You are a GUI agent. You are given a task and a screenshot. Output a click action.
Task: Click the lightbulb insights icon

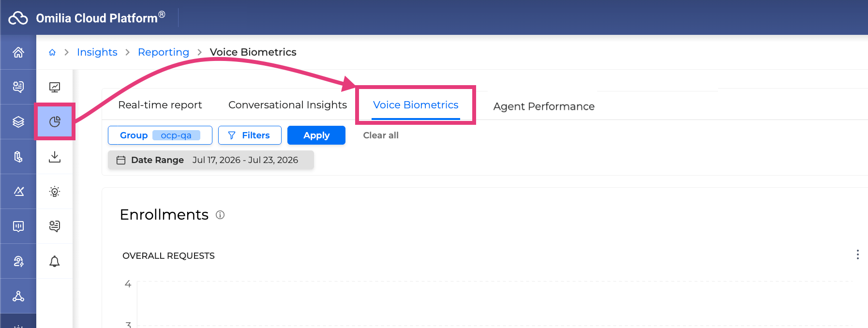pos(55,192)
